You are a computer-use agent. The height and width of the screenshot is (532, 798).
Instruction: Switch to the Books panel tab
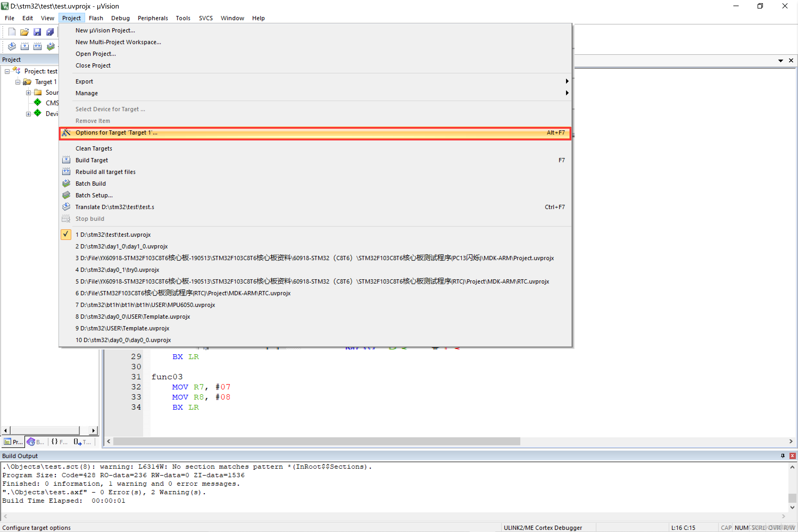[x=36, y=442]
